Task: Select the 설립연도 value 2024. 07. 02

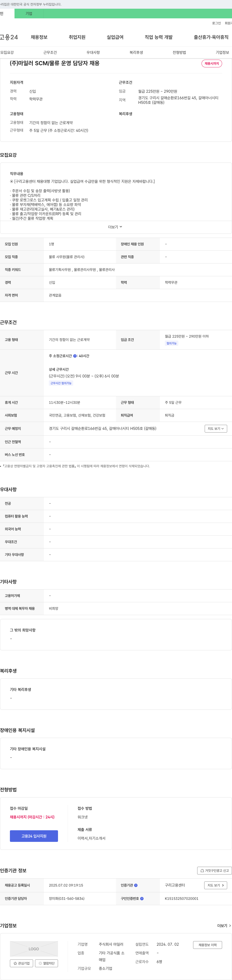Action: click(168, 944)
